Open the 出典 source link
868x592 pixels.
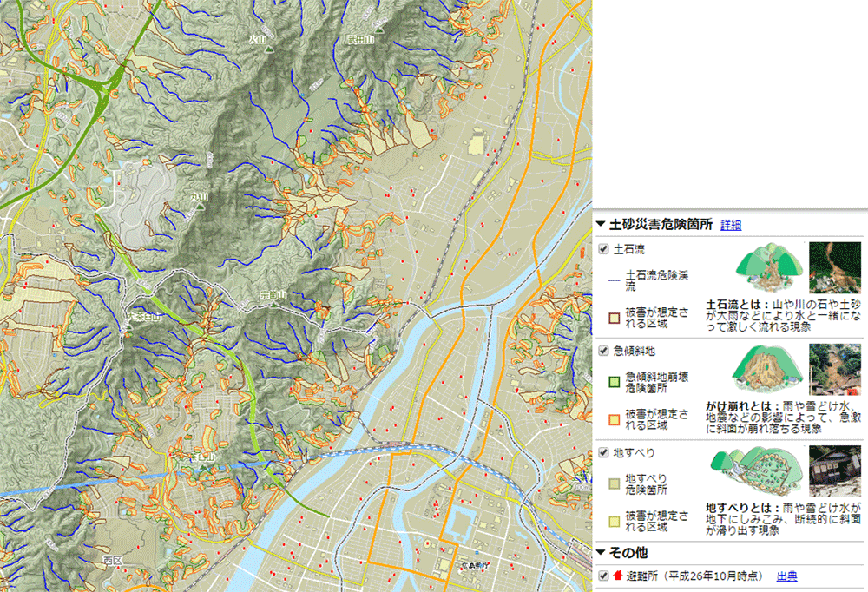(786, 576)
